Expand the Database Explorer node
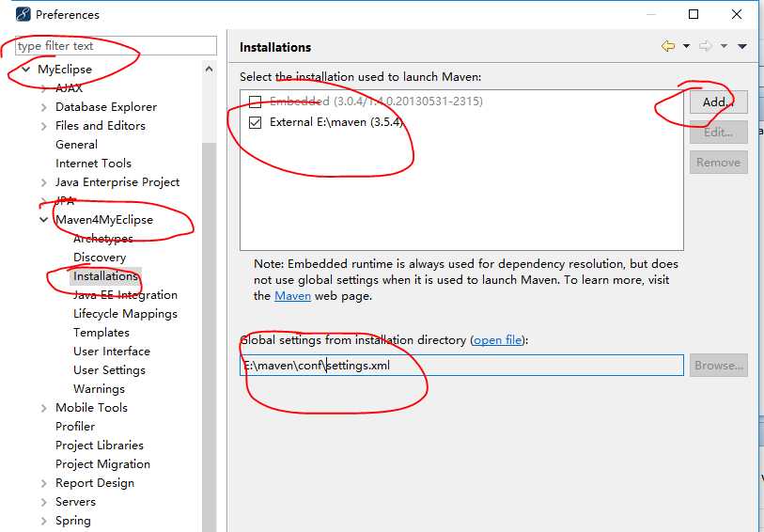Viewport: 764px width, 532px height. pos(44,107)
